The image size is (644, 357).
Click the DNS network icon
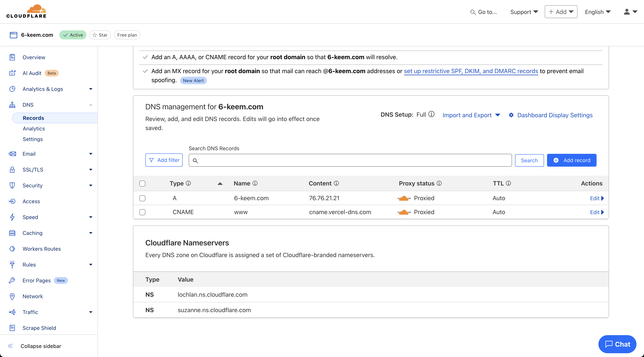12,105
